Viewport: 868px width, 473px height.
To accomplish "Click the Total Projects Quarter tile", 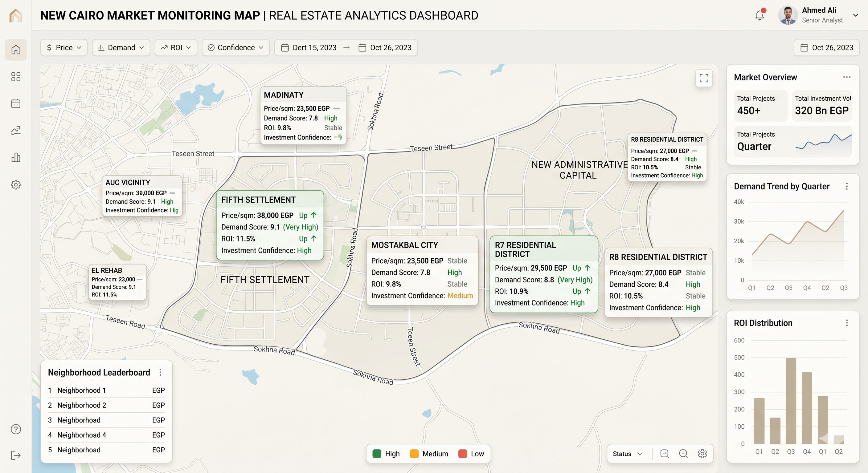I will 793,141.
